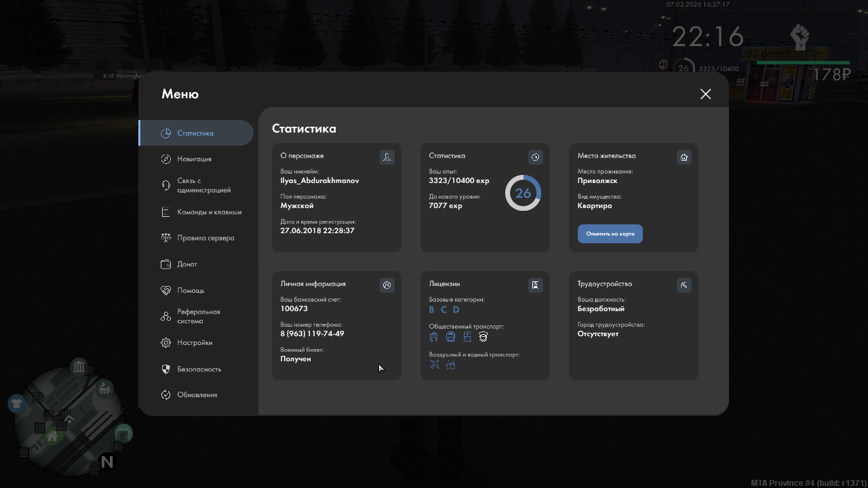Select Команды и клавиши in sidebar
The height and width of the screenshot is (488, 868).
(x=209, y=212)
